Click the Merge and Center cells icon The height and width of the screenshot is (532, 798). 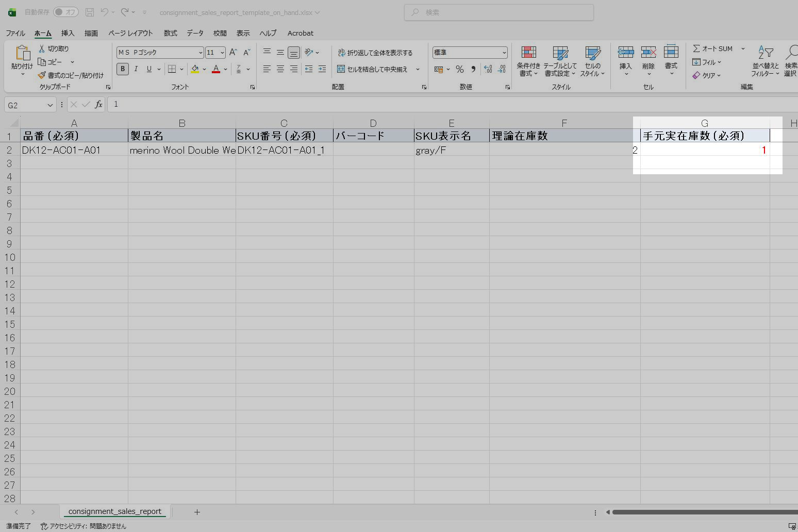[x=341, y=69]
